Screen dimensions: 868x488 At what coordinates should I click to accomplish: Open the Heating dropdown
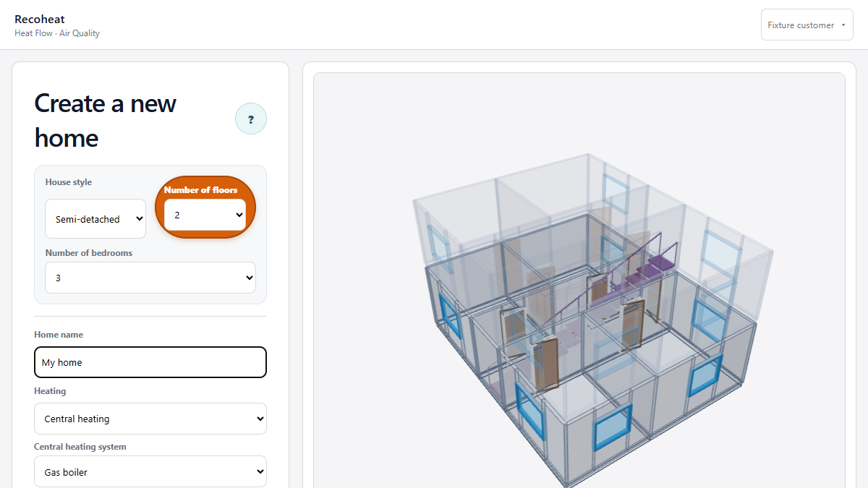[x=150, y=419]
